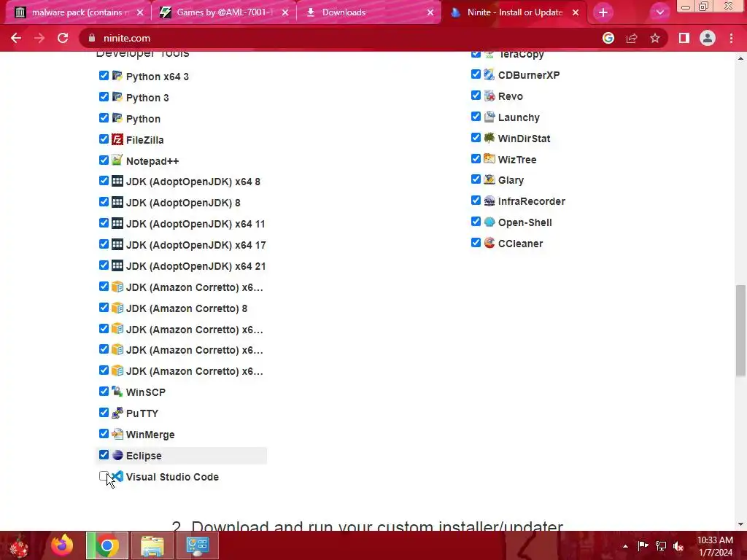The height and width of the screenshot is (560, 747).
Task: Click the JDK (AdoptOpenJDK) x64 17 label
Action: coord(196,245)
